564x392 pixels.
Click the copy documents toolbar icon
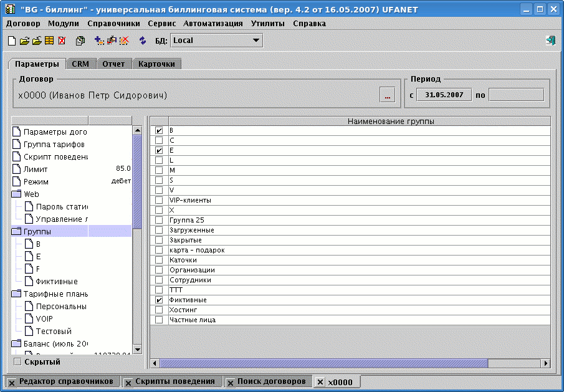[80, 41]
